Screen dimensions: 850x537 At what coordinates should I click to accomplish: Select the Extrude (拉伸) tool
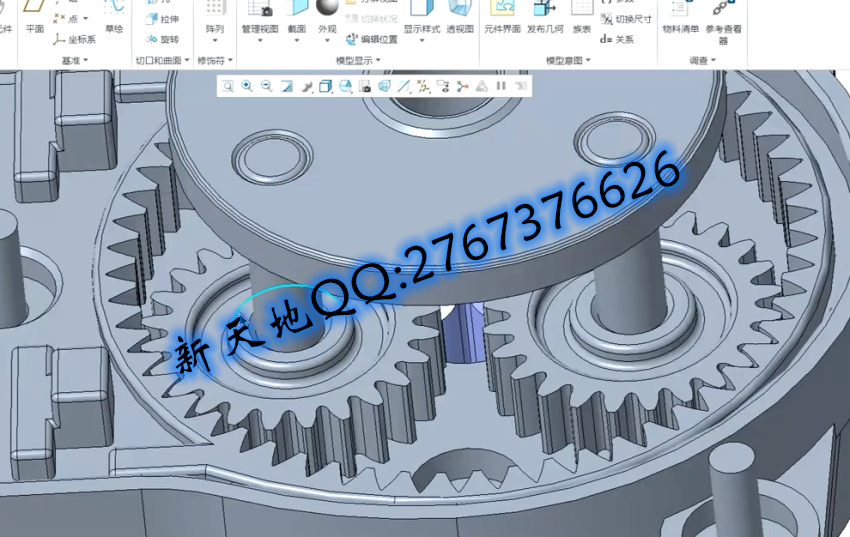pyautogui.click(x=162, y=19)
